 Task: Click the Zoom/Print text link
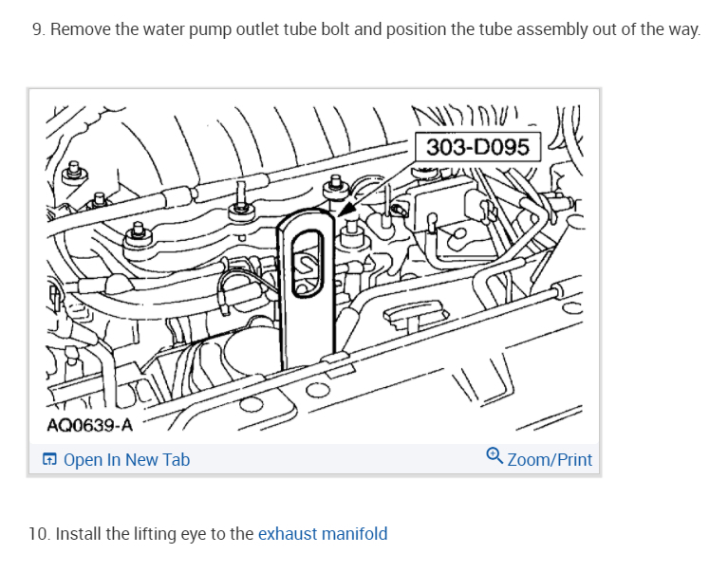tap(550, 460)
